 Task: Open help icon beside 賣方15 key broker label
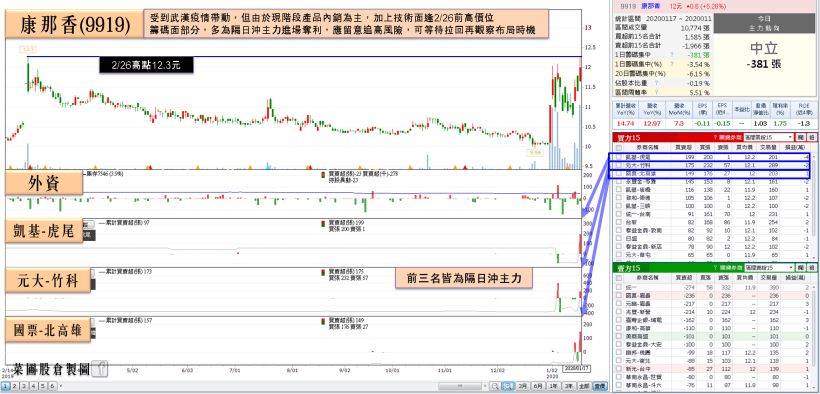pyautogui.click(x=714, y=267)
